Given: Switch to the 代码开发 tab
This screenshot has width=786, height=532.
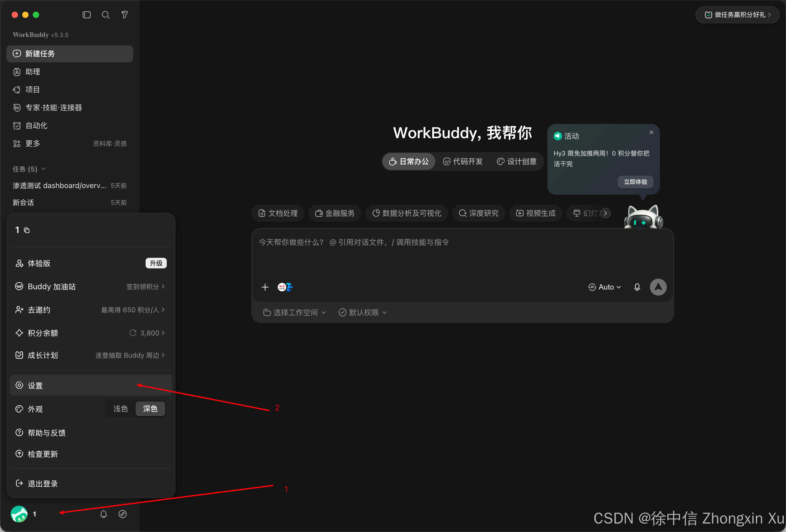Looking at the screenshot, I should (463, 162).
